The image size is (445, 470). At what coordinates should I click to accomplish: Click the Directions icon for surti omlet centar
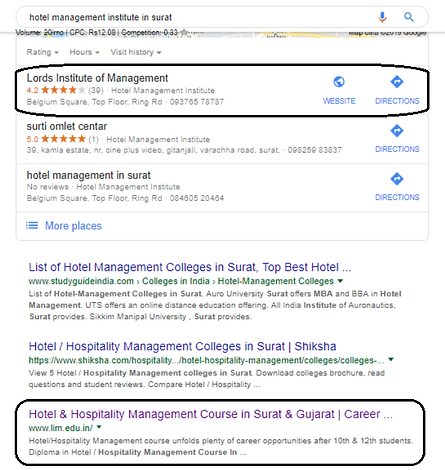pyautogui.click(x=397, y=131)
